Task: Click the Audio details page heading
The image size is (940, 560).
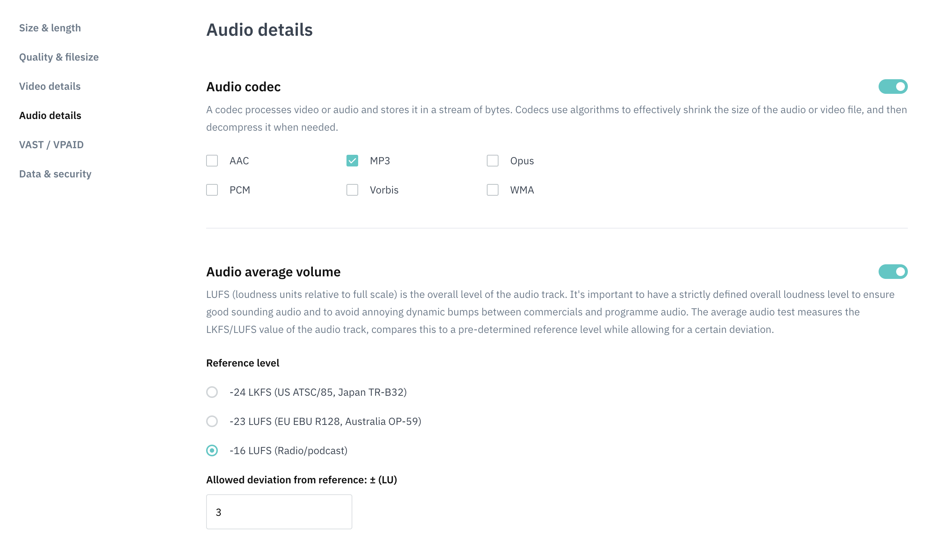Action: tap(259, 30)
